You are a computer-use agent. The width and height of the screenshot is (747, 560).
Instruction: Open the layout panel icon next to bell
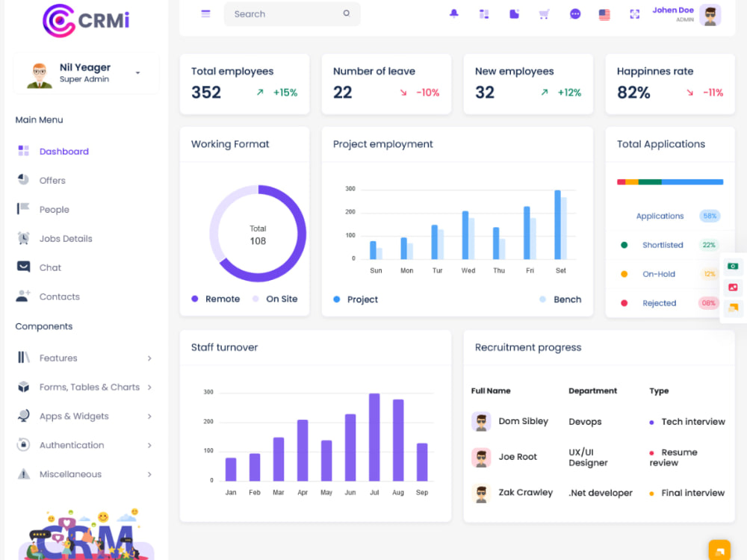click(484, 13)
